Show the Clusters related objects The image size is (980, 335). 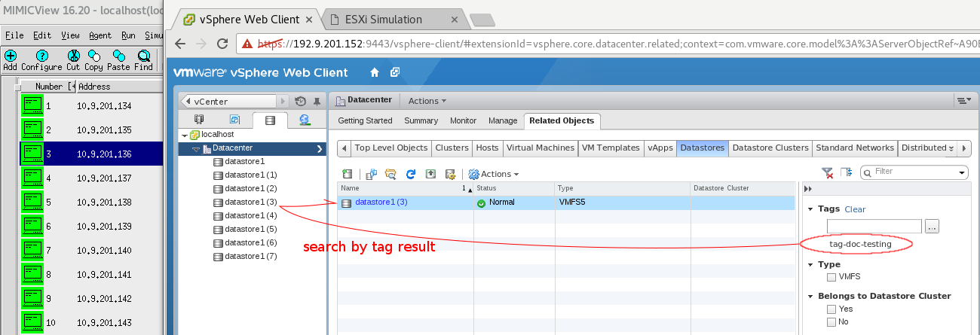(452, 148)
